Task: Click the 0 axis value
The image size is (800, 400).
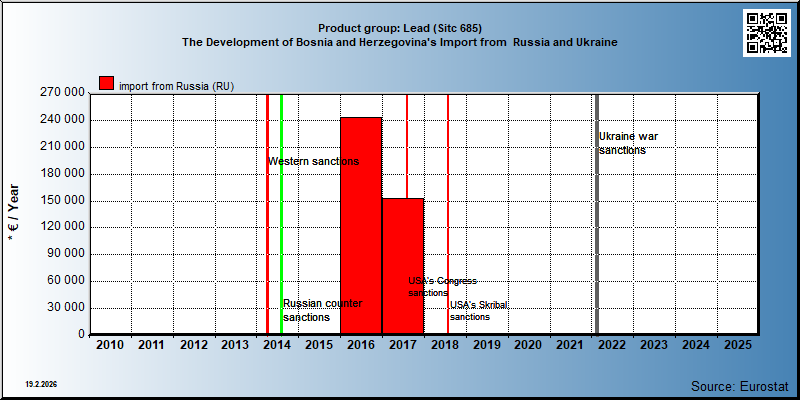Action: [x=81, y=334]
